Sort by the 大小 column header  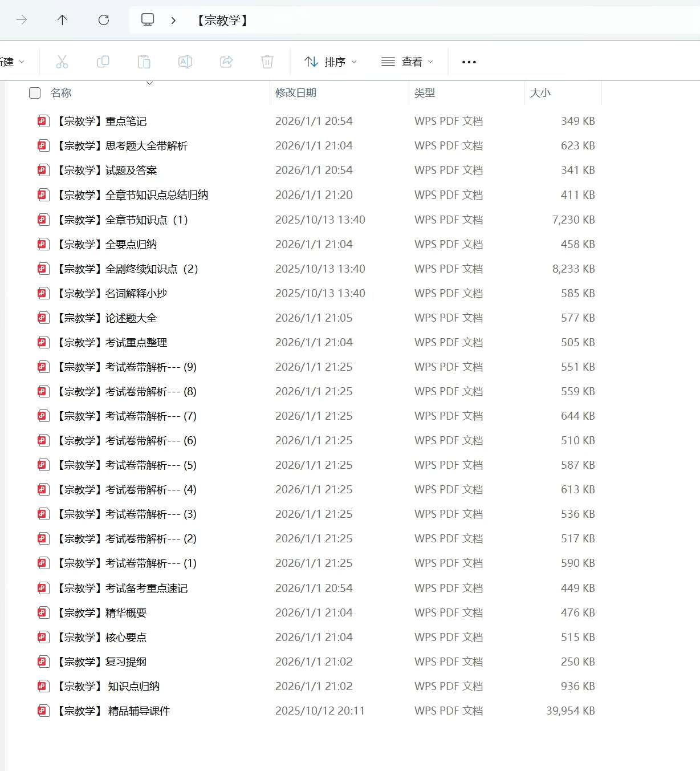point(540,93)
